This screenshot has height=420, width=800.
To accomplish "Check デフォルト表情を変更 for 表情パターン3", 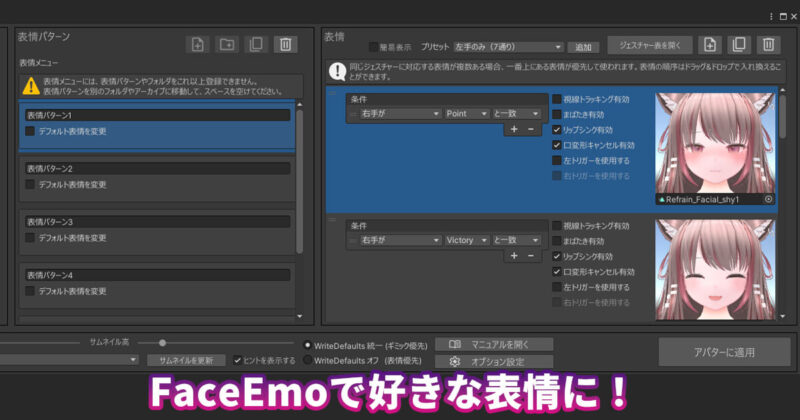I will click(30, 238).
